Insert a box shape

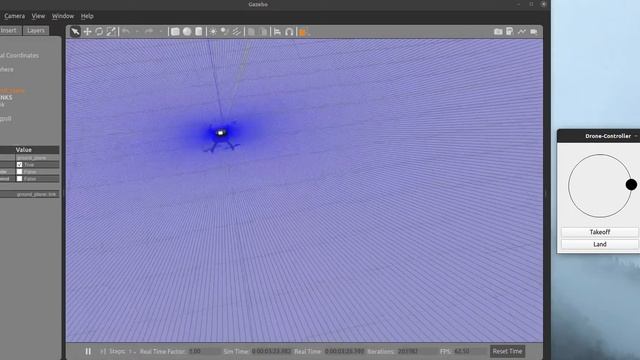175,32
